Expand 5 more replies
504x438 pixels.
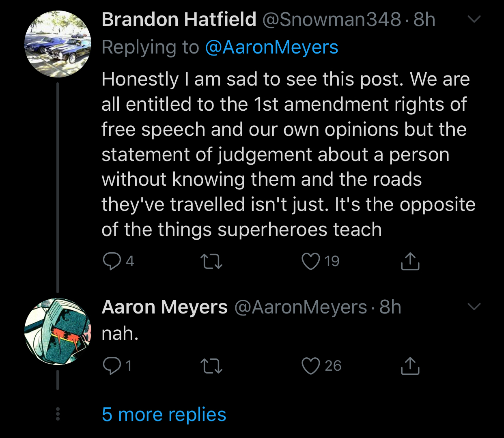(164, 414)
